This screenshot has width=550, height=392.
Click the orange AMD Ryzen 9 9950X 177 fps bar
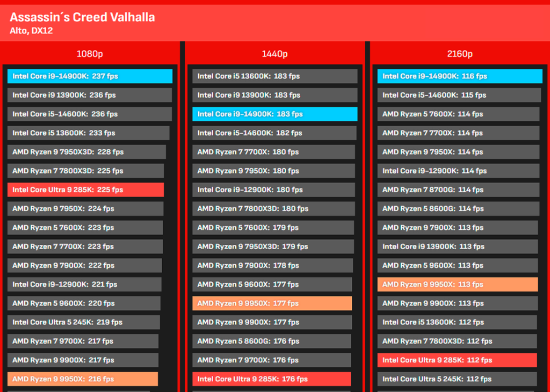tap(272, 303)
